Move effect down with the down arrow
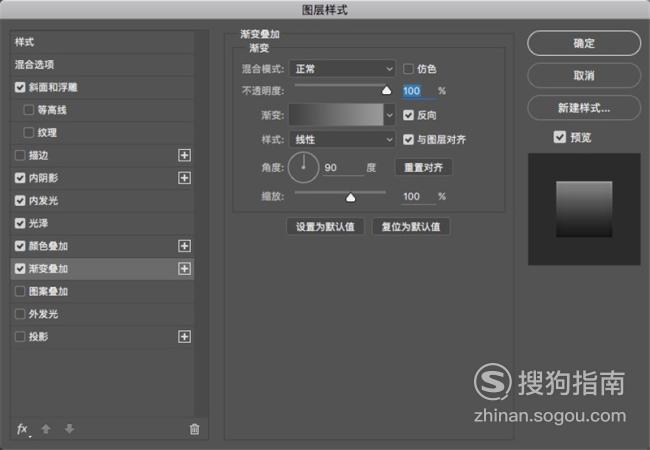Screen dimensions: 650x450 point(69,429)
